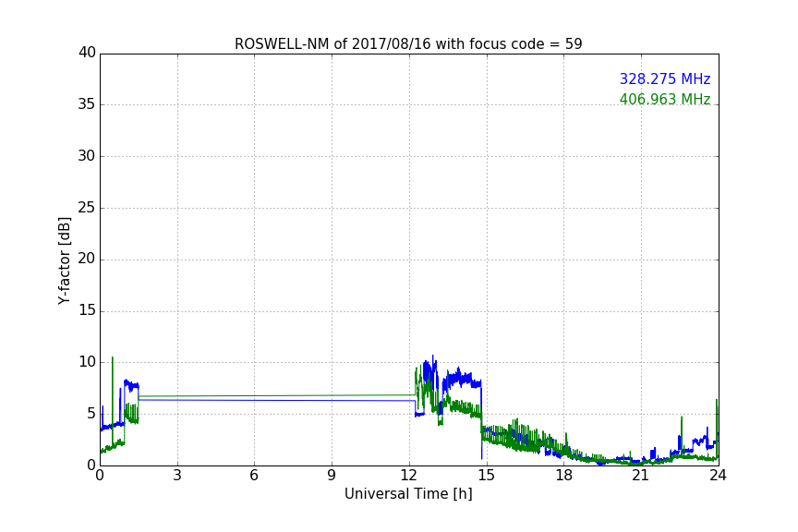
Task: Click the plot title ROSWELL-NM of 2017/08/16
Action: pos(408,44)
